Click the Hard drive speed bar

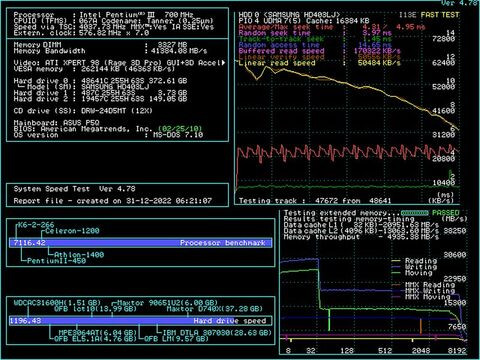[x=141, y=321]
